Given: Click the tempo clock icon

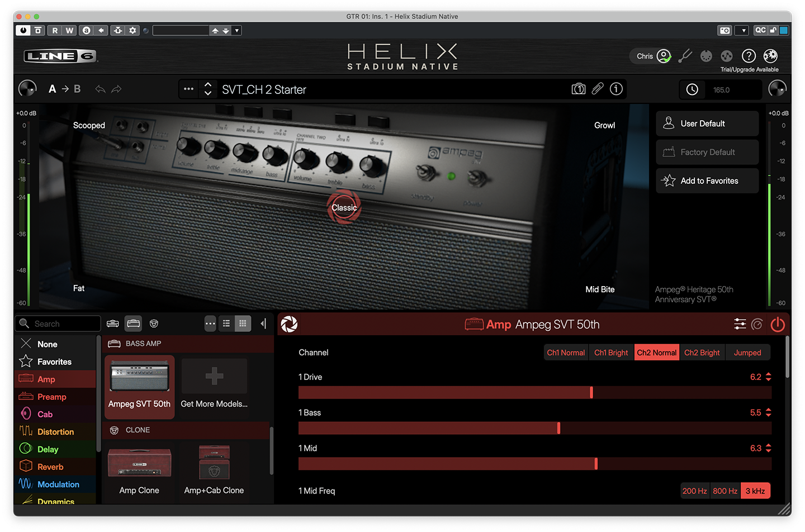Looking at the screenshot, I should [x=692, y=89].
